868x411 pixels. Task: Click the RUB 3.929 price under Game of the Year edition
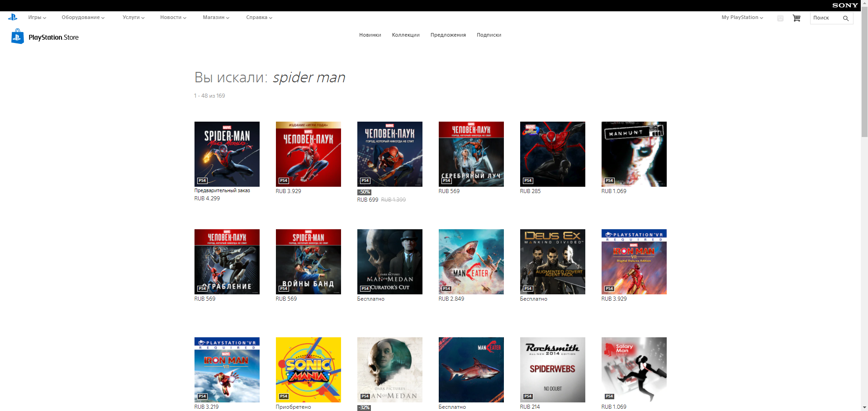point(289,191)
